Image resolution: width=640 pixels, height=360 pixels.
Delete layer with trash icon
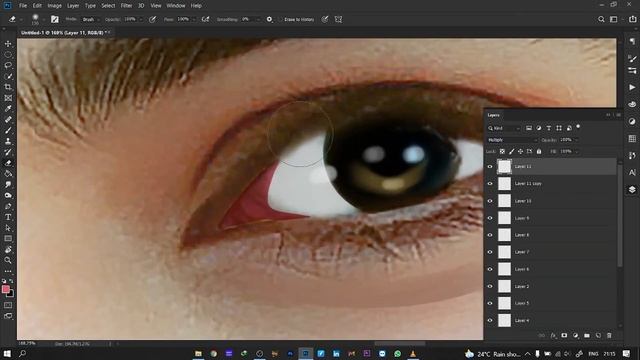(x=609, y=336)
